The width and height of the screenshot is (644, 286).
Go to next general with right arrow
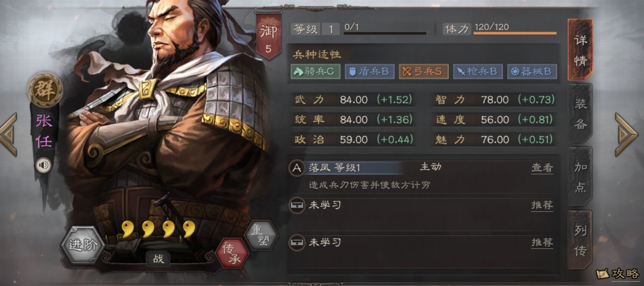click(x=626, y=134)
